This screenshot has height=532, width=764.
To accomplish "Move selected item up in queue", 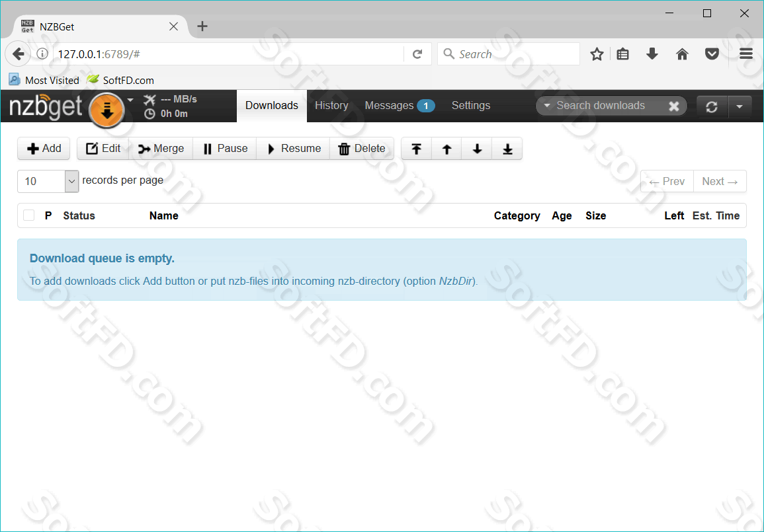I will point(446,149).
